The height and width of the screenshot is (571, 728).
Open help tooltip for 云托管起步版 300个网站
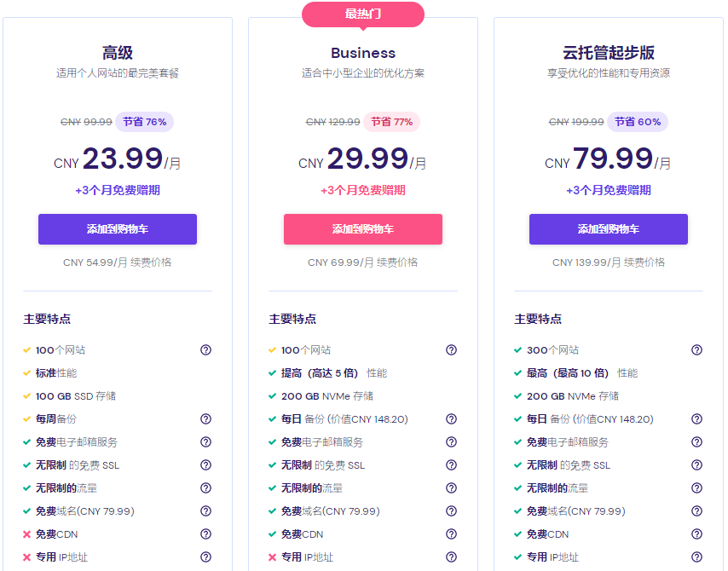point(696,350)
